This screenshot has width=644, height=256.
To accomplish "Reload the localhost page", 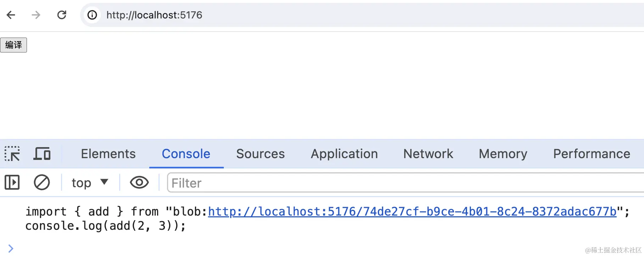I will [62, 15].
